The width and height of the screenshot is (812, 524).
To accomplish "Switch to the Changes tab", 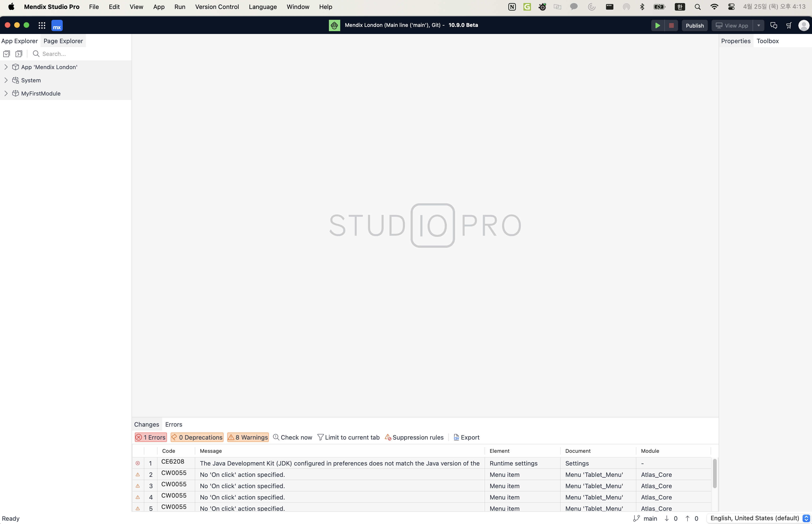I will coord(147,424).
